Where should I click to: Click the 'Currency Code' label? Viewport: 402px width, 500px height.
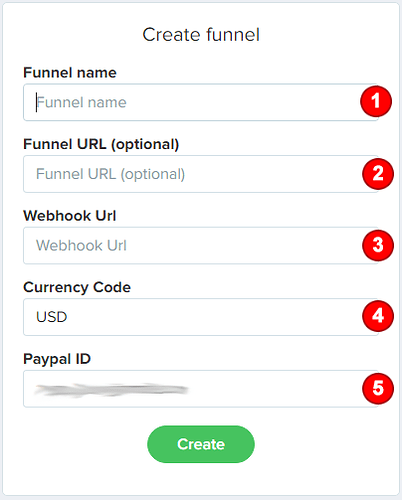[x=77, y=287]
